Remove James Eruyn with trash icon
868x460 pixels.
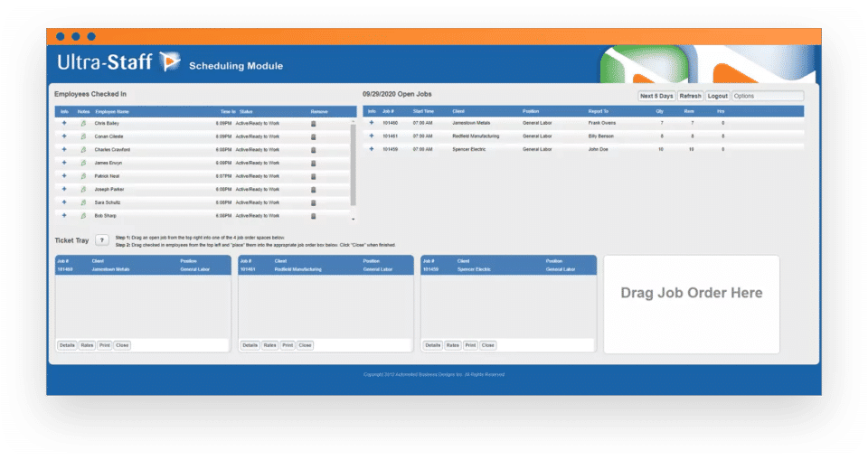(x=314, y=164)
